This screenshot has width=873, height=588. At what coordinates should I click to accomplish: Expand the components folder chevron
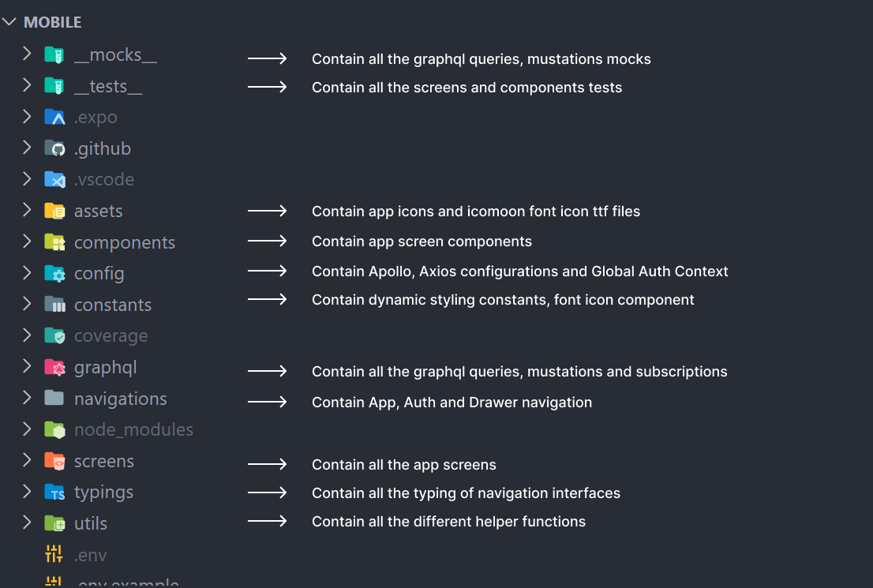pyautogui.click(x=27, y=242)
